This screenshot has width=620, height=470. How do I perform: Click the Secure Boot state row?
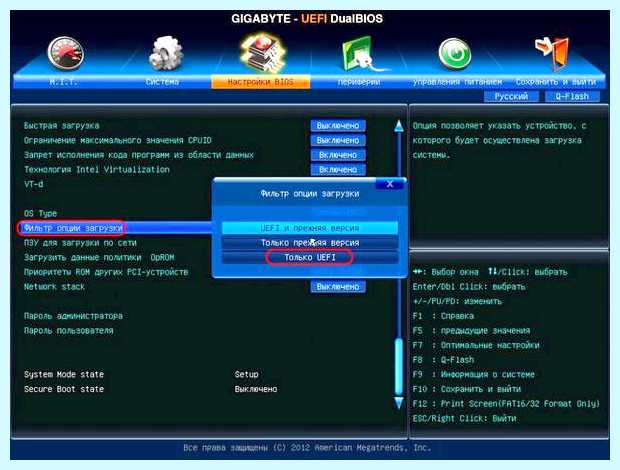click(64, 389)
